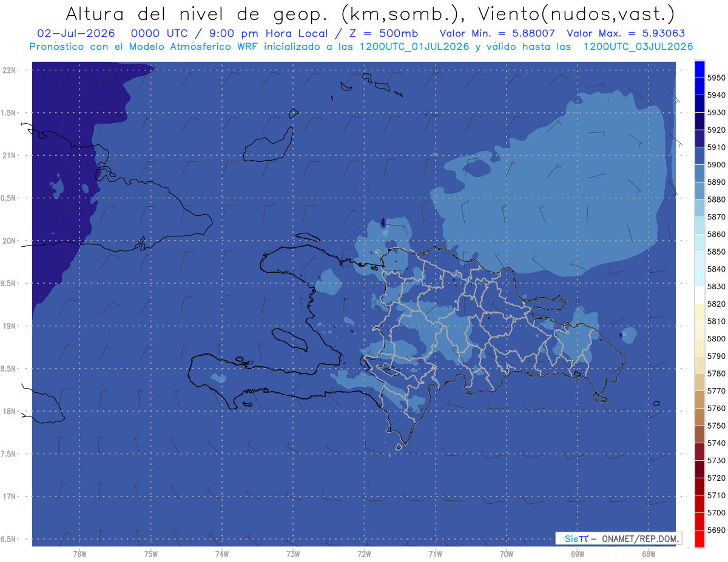Viewport: 728px width, 562px height.
Task: Click the colorbar value label '5820'
Action: pyautogui.click(x=716, y=304)
